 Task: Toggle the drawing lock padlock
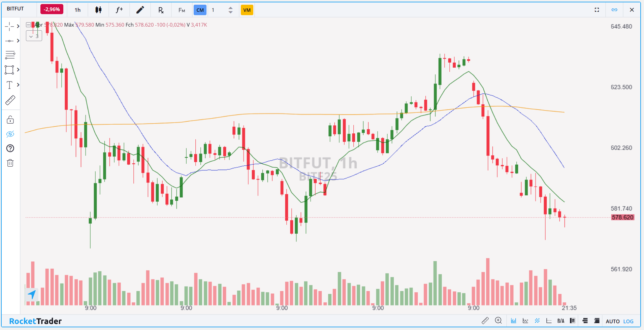[x=10, y=120]
